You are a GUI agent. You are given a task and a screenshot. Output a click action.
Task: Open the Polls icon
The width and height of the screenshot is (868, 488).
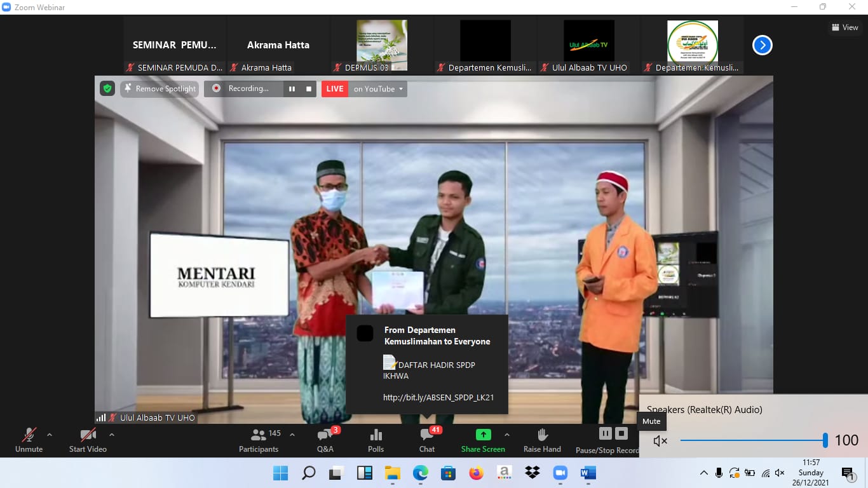pyautogui.click(x=376, y=440)
